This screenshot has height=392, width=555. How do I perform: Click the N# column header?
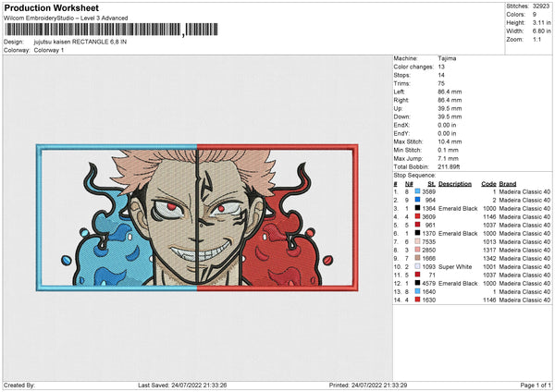409,184
